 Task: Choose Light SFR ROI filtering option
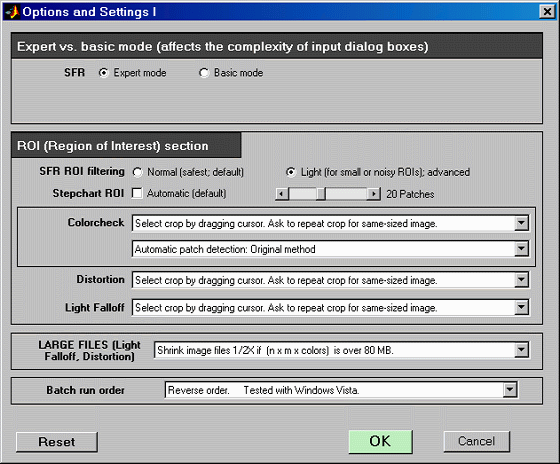(x=291, y=173)
